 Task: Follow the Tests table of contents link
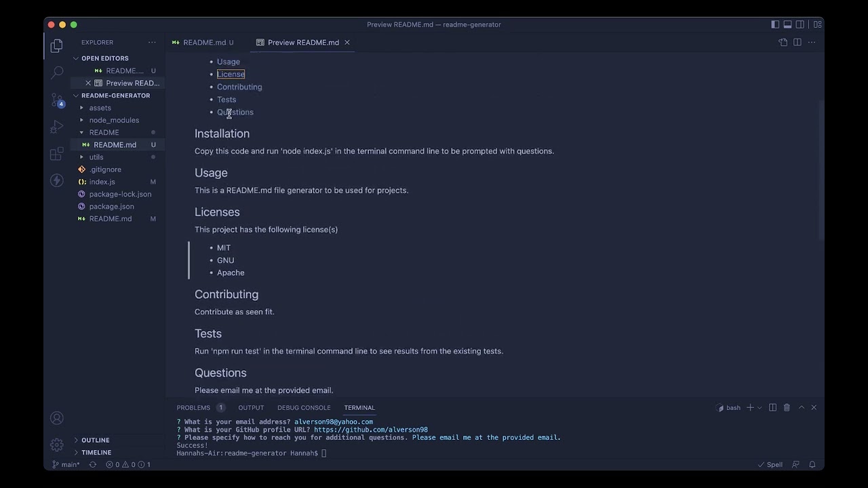226,100
